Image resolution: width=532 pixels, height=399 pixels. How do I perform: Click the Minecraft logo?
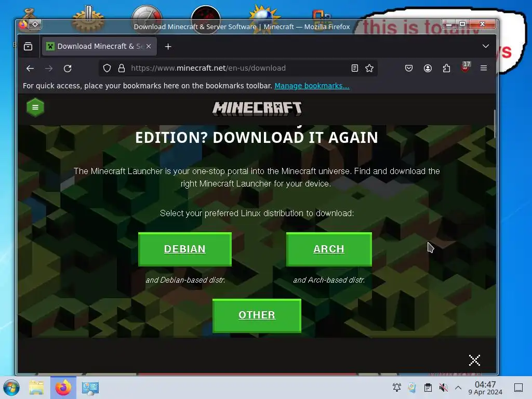[257, 109]
